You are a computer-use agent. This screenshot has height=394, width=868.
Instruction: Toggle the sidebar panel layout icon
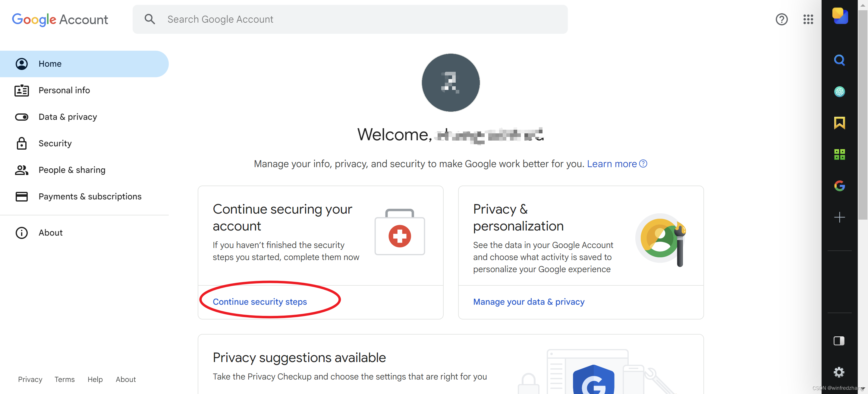click(839, 341)
